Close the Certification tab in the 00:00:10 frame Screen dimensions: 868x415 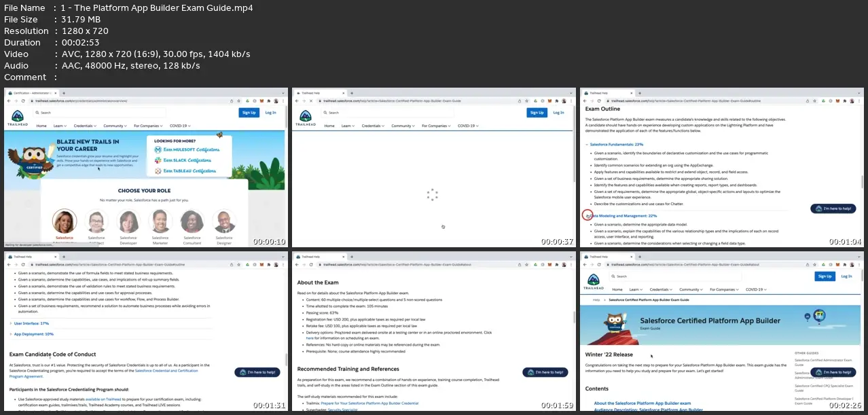pos(57,92)
